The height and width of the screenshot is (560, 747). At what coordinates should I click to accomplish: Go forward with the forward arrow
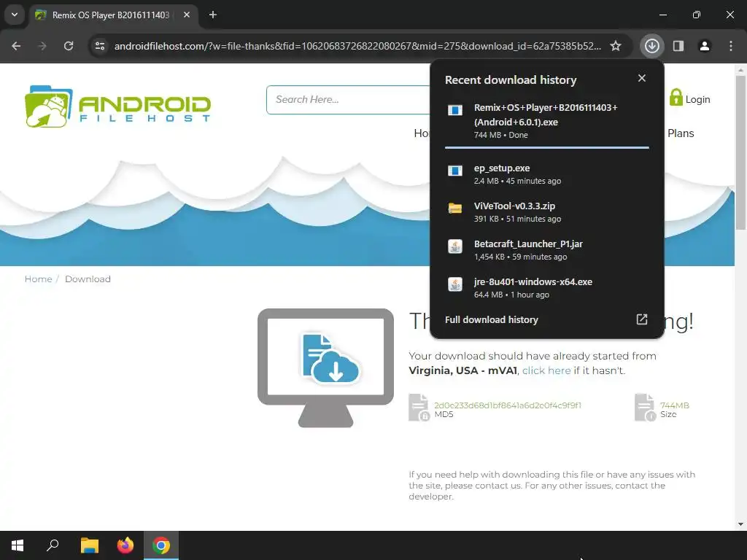(x=42, y=46)
